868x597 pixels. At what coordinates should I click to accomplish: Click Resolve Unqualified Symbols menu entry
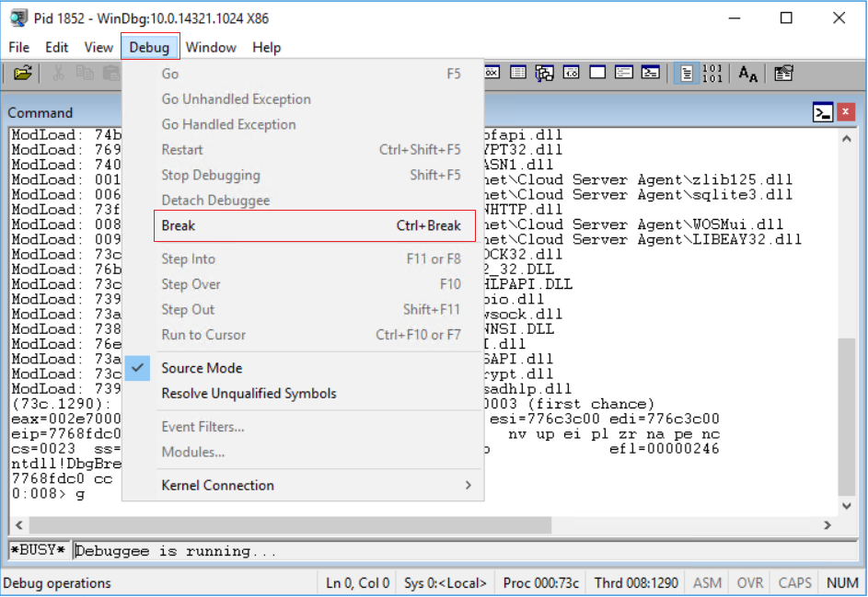[x=303, y=394]
